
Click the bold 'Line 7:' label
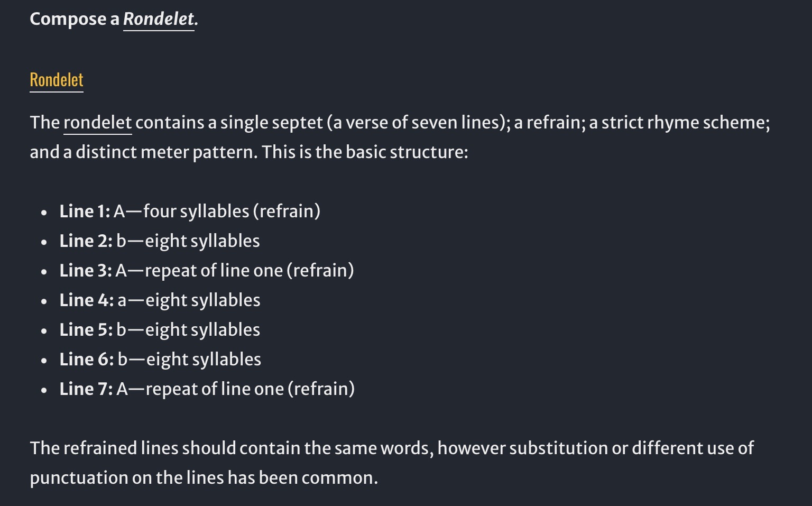click(86, 389)
